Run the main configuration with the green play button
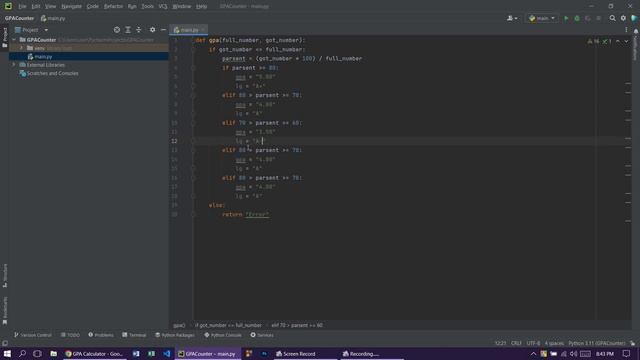The height and width of the screenshot is (360, 640). tap(566, 18)
